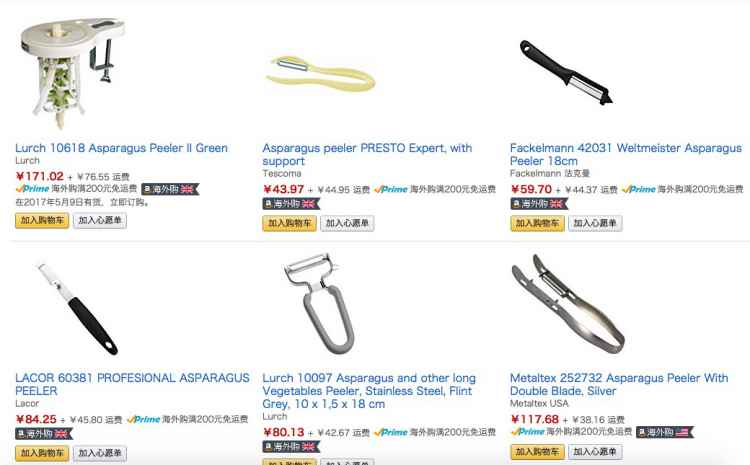The height and width of the screenshot is (465, 750).
Task: Click the yellow PRESTO peeler product image
Action: [x=320, y=74]
